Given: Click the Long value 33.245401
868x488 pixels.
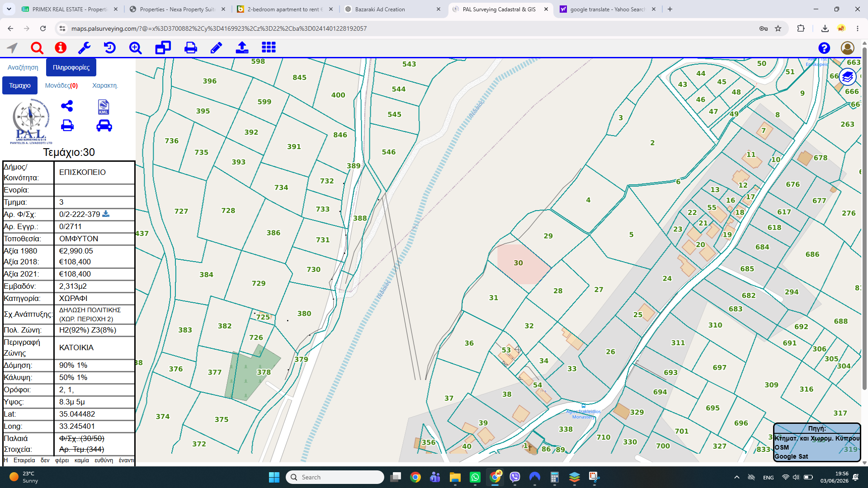Looking at the screenshot, I should click(77, 426).
